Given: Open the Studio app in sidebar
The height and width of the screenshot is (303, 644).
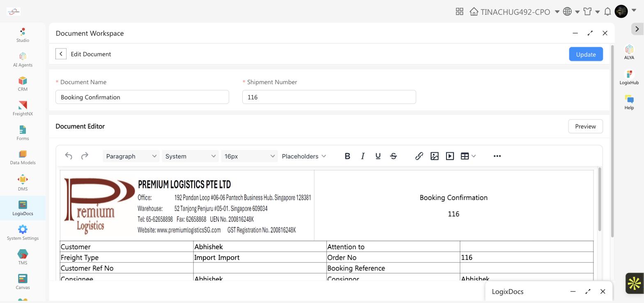Looking at the screenshot, I should tap(23, 35).
